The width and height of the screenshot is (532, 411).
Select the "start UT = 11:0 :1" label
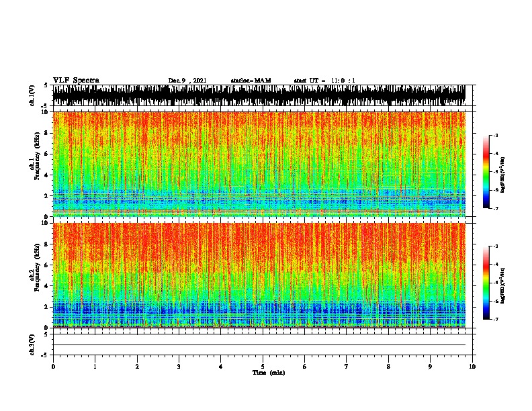pyautogui.click(x=324, y=81)
